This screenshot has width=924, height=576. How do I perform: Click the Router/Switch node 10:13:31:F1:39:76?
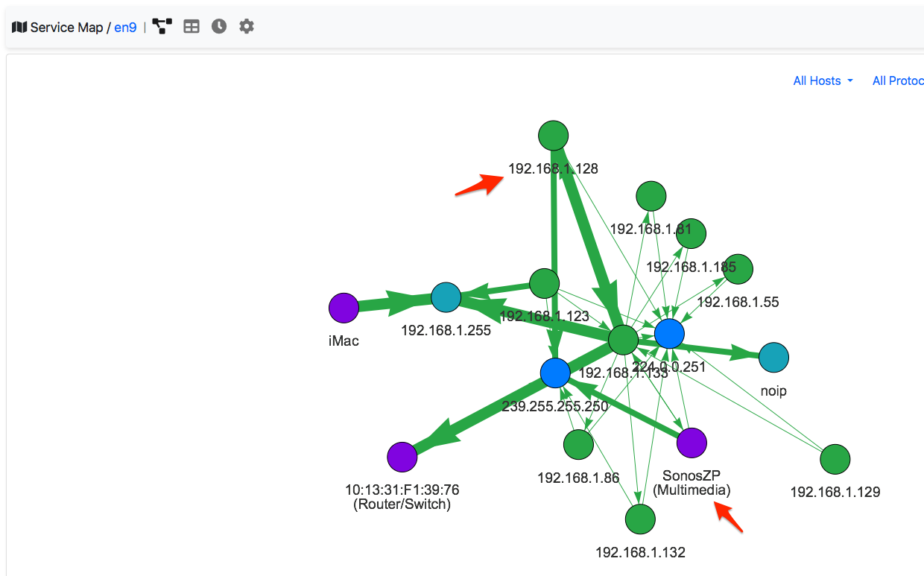tap(402, 457)
